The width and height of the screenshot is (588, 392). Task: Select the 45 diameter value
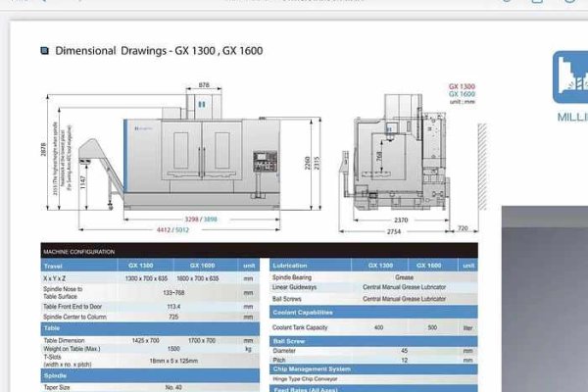click(404, 351)
